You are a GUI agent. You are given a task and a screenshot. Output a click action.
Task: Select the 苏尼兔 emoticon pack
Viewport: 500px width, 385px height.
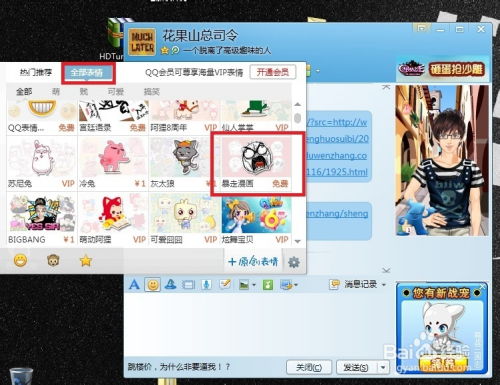point(42,163)
